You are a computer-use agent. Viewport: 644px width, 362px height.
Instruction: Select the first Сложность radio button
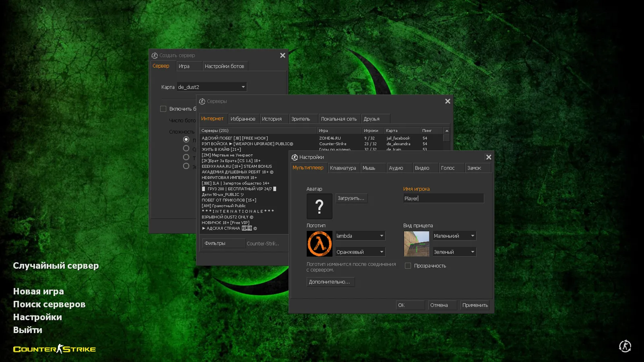(x=186, y=140)
